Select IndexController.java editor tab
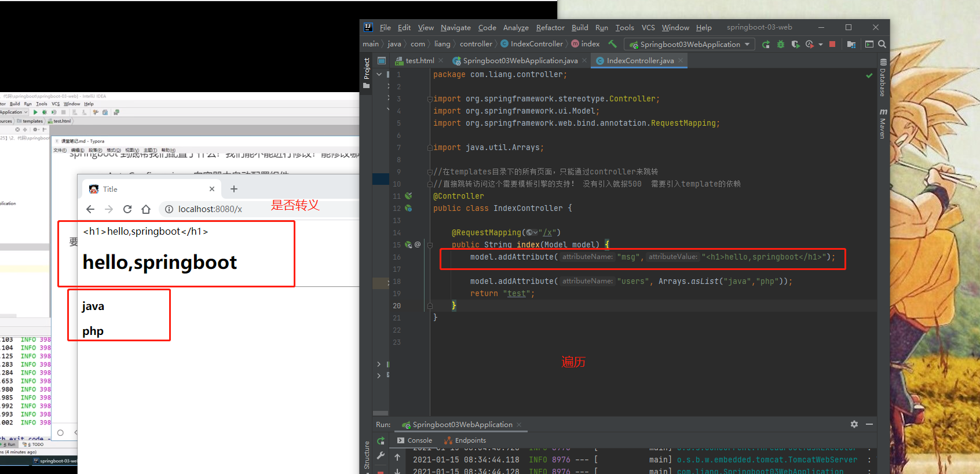The height and width of the screenshot is (474, 980). (640, 60)
